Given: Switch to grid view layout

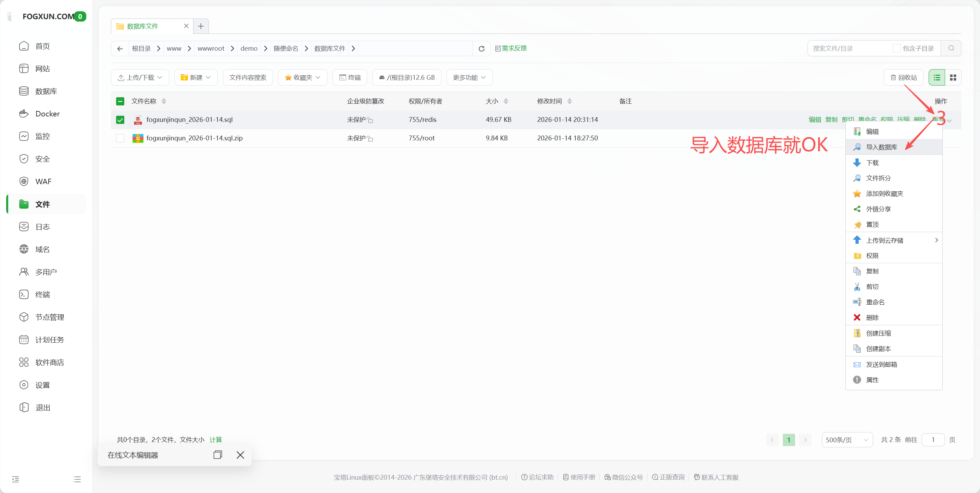Looking at the screenshot, I should point(954,77).
